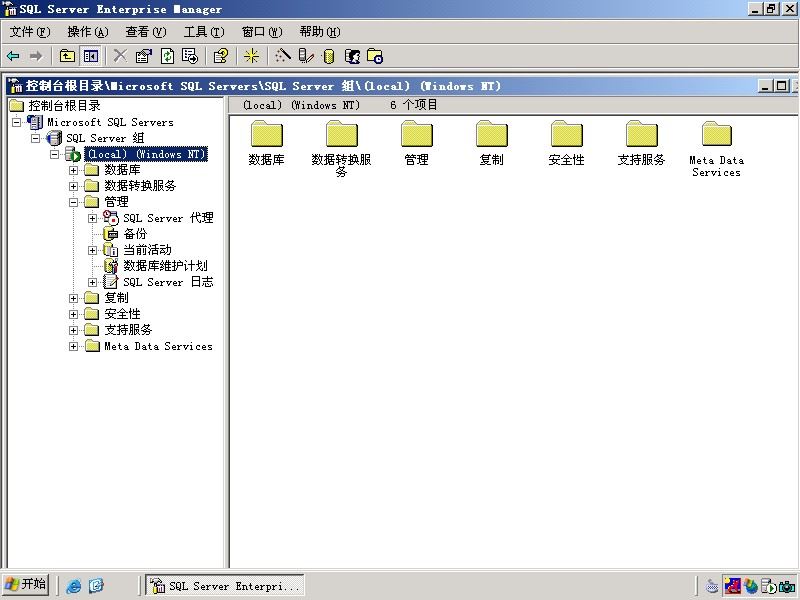Click the SQL Server Service Manager tray icon
Screen dimensions: 800x600
(x=768, y=587)
